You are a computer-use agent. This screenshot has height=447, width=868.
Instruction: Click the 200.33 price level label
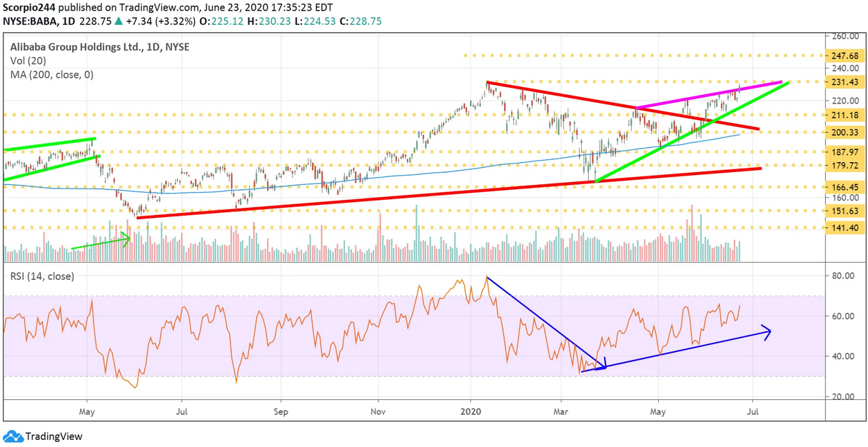pos(844,132)
